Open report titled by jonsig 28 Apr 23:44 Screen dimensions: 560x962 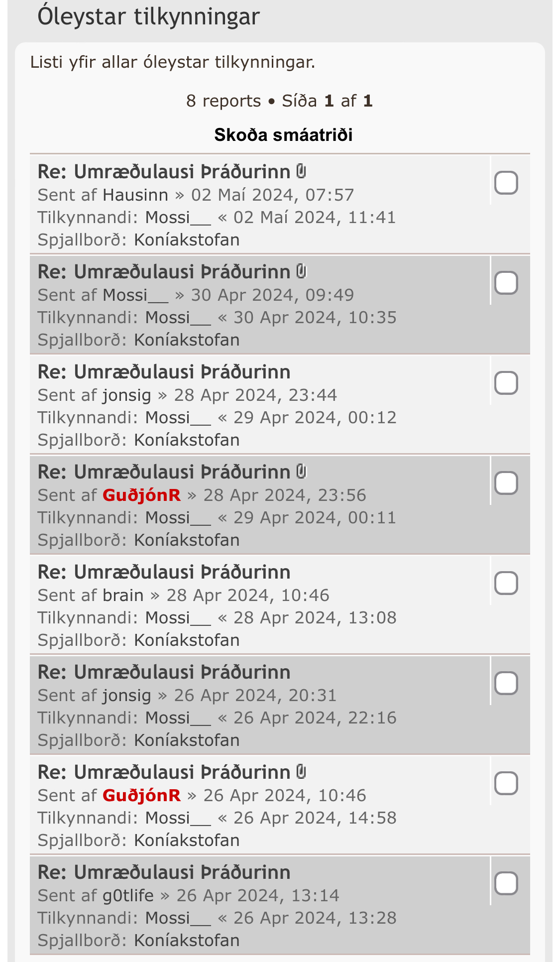pos(164,372)
